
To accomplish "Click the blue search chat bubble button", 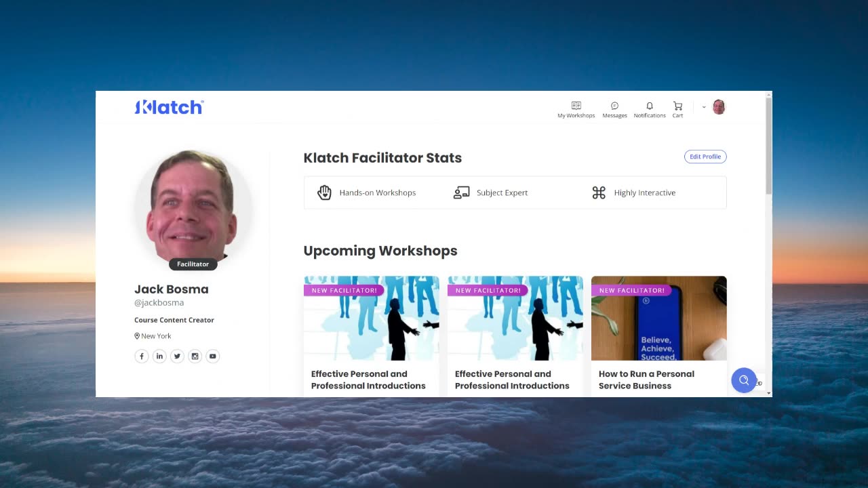I will pos(744,380).
